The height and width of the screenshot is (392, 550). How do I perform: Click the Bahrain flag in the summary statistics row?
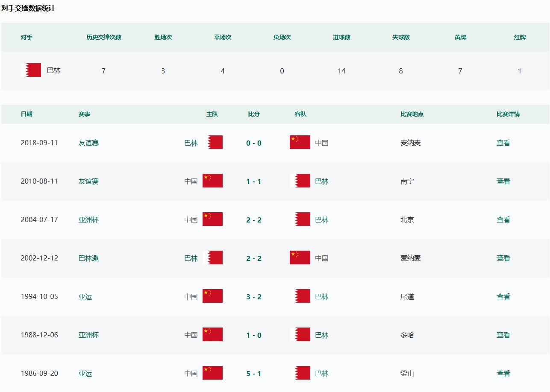(31, 70)
